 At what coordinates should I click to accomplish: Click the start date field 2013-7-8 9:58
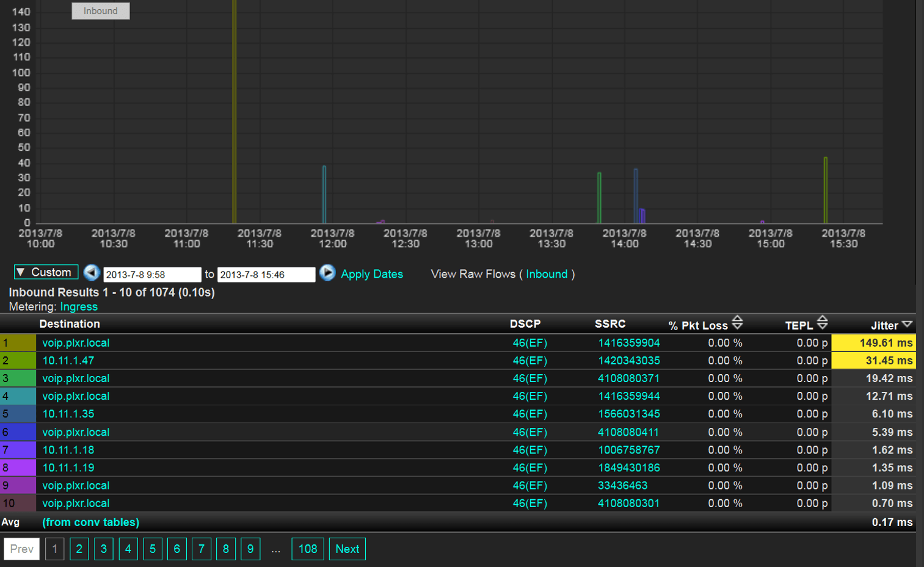pos(152,275)
